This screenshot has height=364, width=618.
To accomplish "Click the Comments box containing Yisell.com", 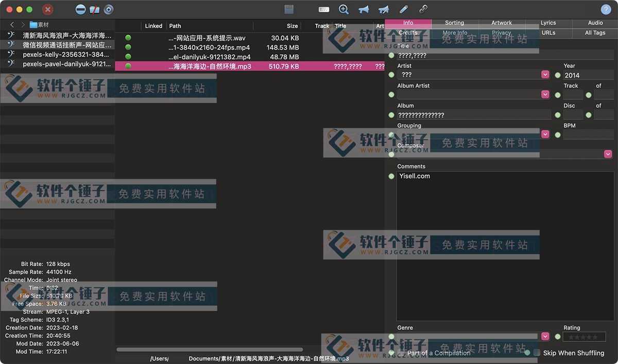I will [x=505, y=246].
